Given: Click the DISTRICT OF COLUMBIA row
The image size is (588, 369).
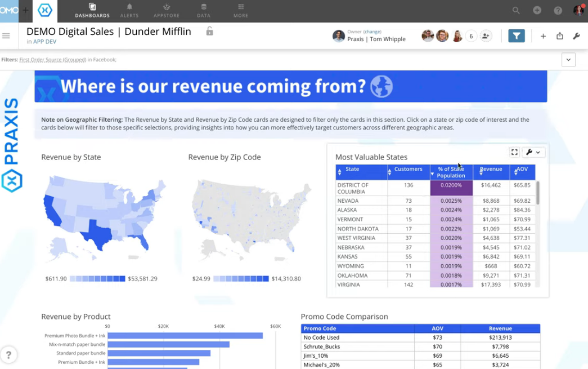Looking at the screenshot, I should point(436,188).
